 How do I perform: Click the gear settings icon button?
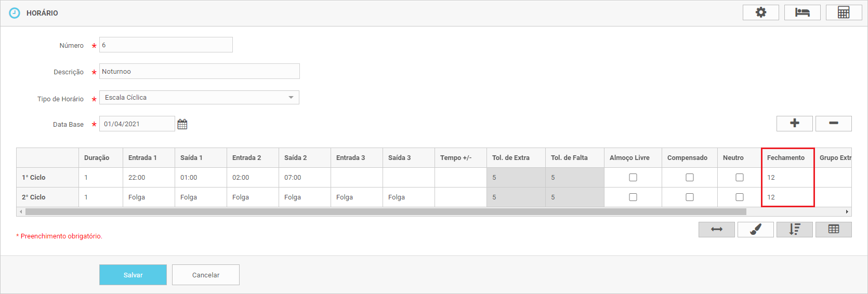tap(760, 12)
